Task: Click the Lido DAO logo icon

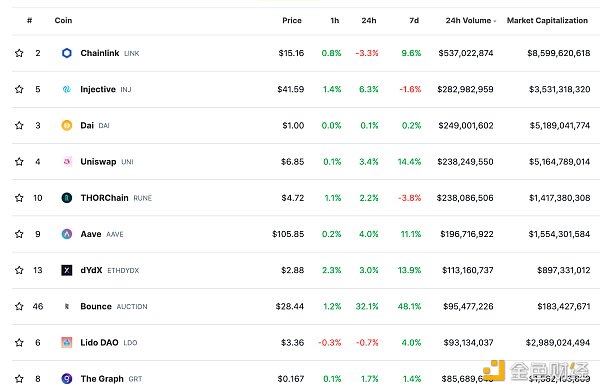Action: pos(67,342)
